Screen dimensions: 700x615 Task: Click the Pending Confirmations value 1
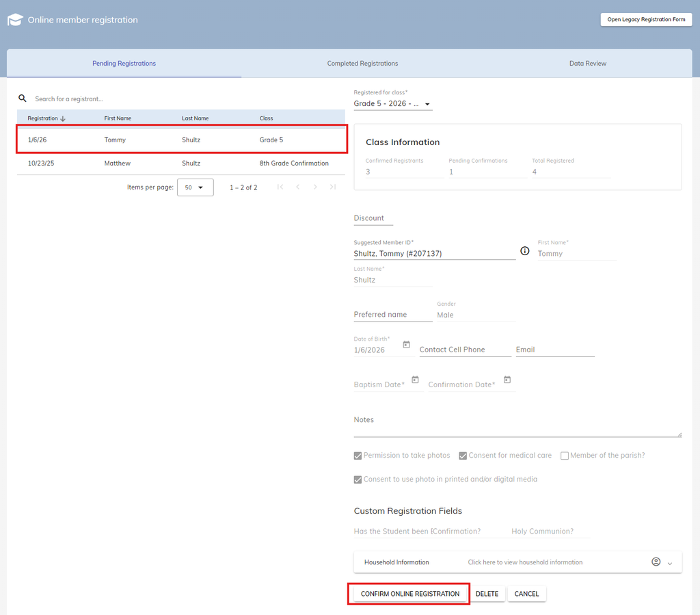[451, 172]
